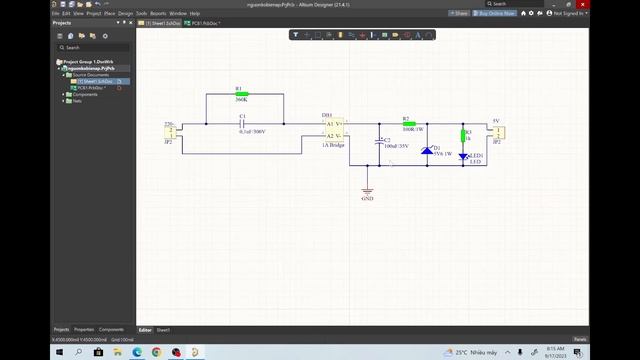Open the Window menu
The width and height of the screenshot is (640, 360).
(x=178, y=13)
